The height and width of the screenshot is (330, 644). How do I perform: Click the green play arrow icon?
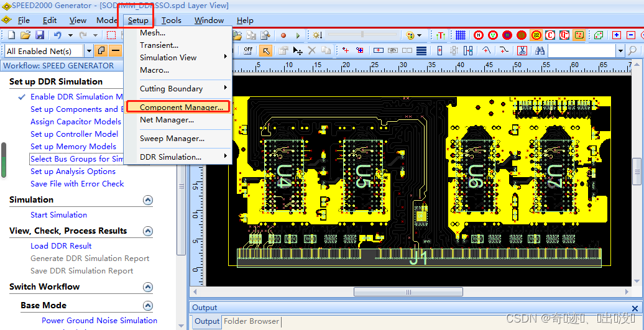pos(298,35)
